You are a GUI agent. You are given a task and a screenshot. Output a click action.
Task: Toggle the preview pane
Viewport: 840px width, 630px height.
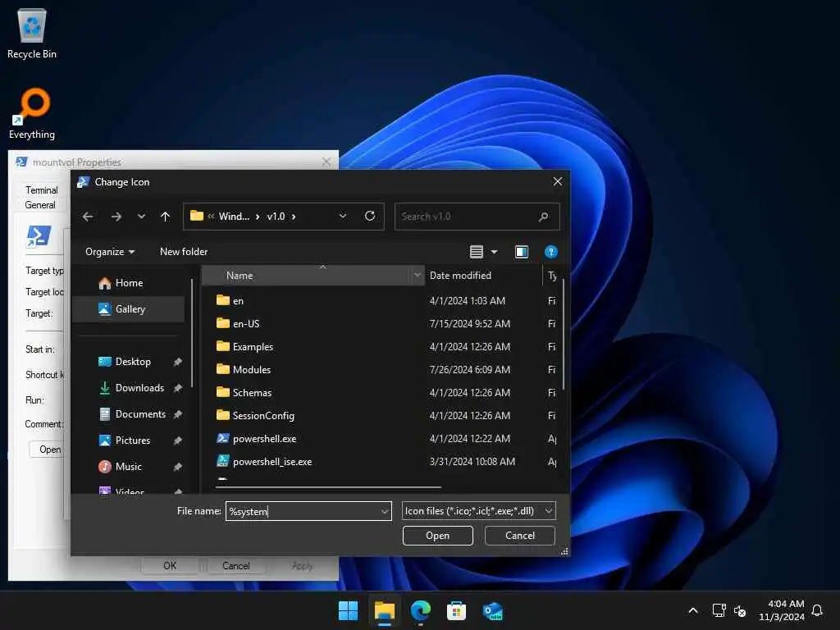coord(521,252)
